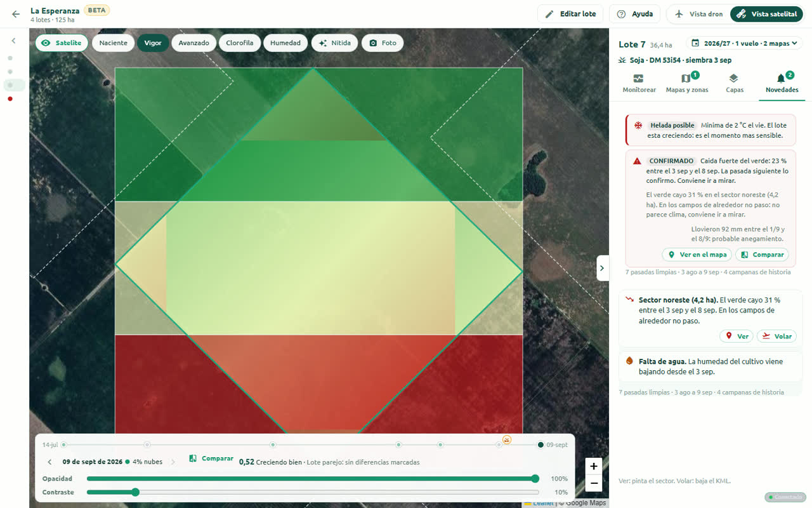Image resolution: width=812 pixels, height=508 pixels.
Task: Switch to Vista satelital
Action: [766, 14]
